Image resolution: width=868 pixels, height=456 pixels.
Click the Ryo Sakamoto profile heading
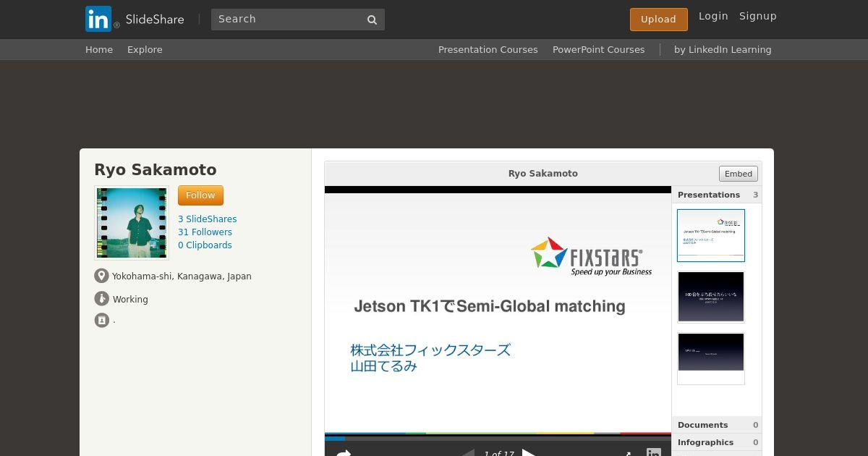point(156,170)
